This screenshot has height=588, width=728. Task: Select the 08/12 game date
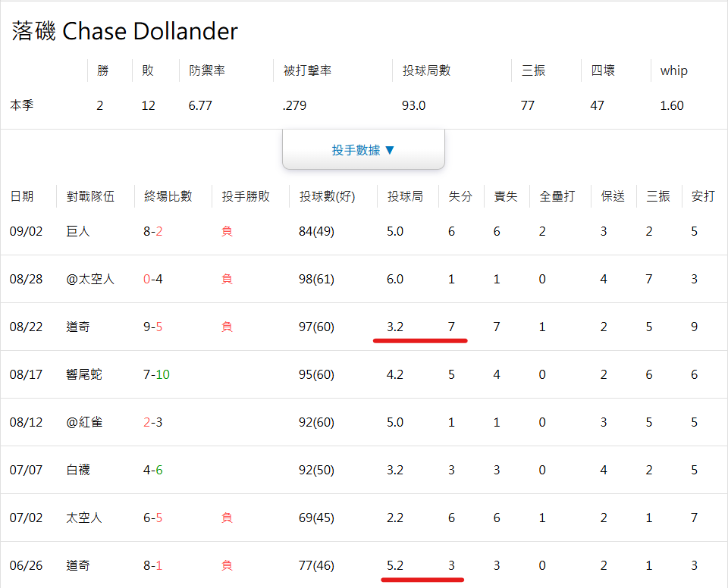[26, 422]
